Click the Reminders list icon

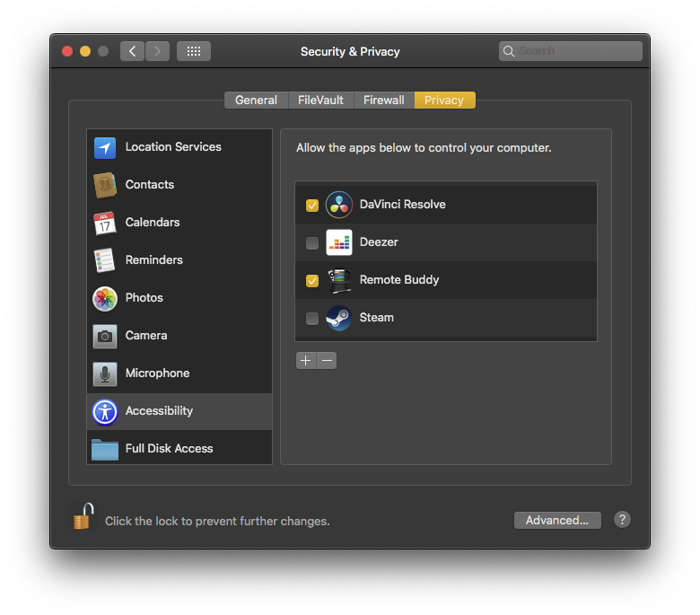pos(105,260)
